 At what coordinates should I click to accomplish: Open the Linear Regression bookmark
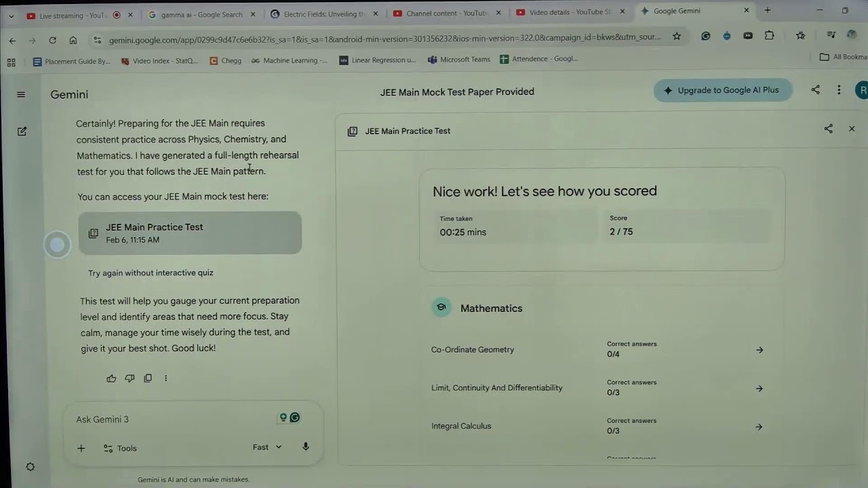click(x=378, y=60)
